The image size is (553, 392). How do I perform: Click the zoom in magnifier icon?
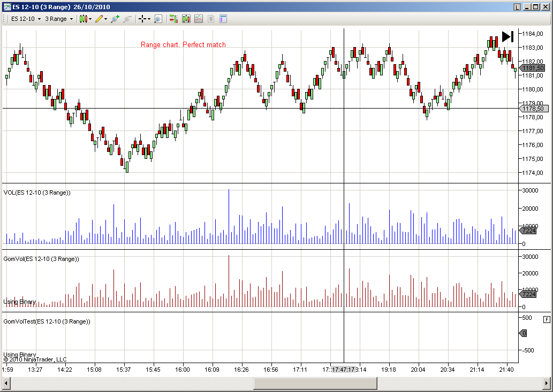tap(115, 19)
